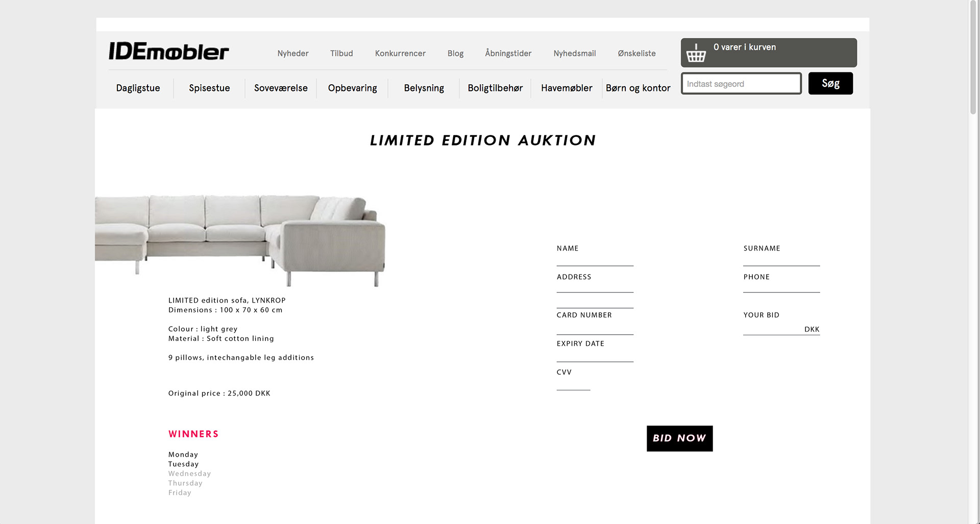
Task: Click the SURNAME input line
Action: [x=781, y=260]
